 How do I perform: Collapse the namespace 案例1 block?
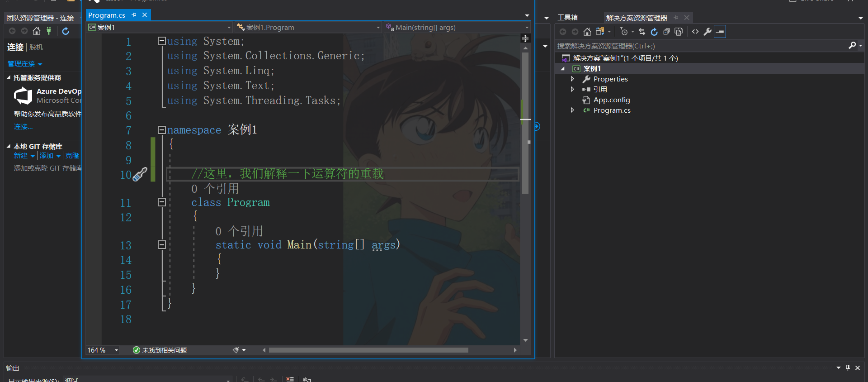(161, 130)
